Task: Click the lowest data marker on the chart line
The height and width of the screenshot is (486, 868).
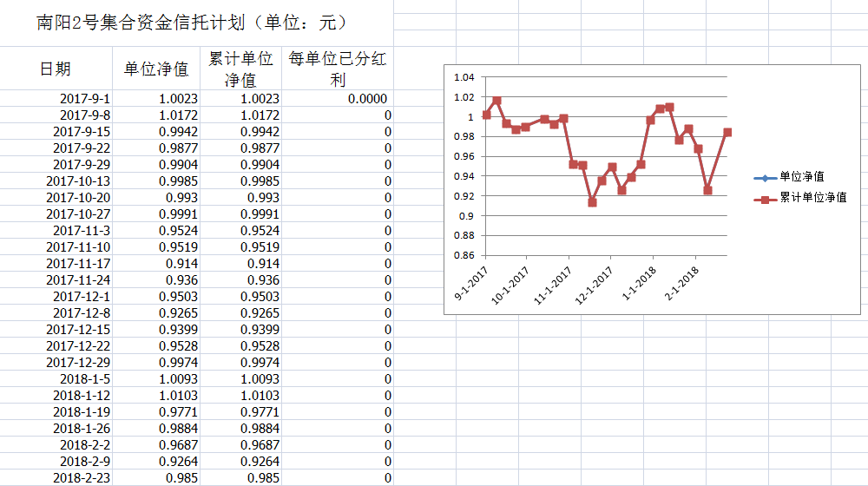Action: (x=592, y=202)
